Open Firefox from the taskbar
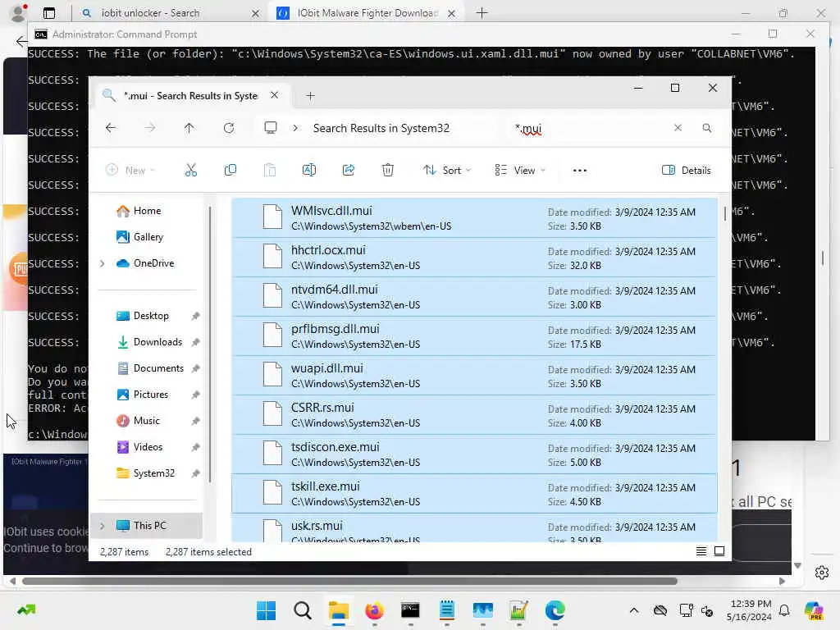 click(374, 610)
